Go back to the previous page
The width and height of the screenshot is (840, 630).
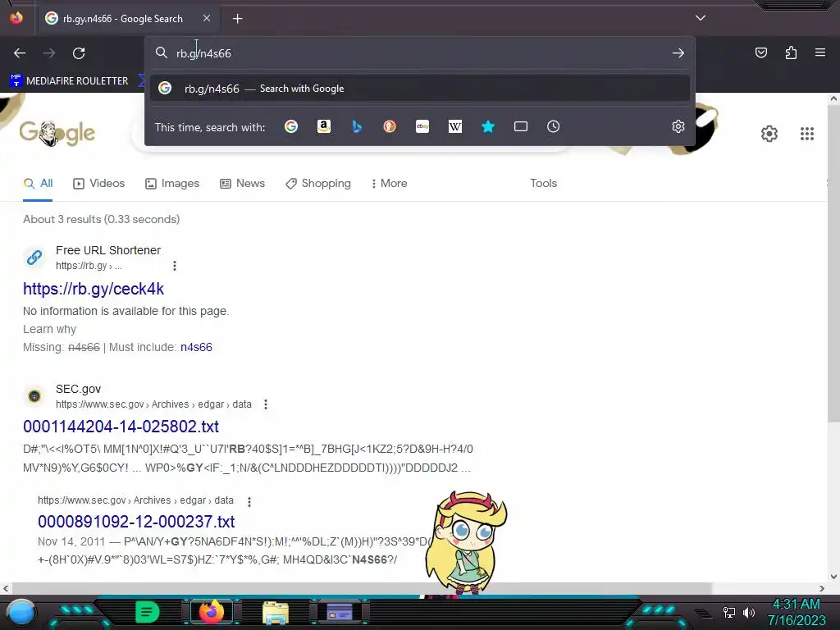20,53
